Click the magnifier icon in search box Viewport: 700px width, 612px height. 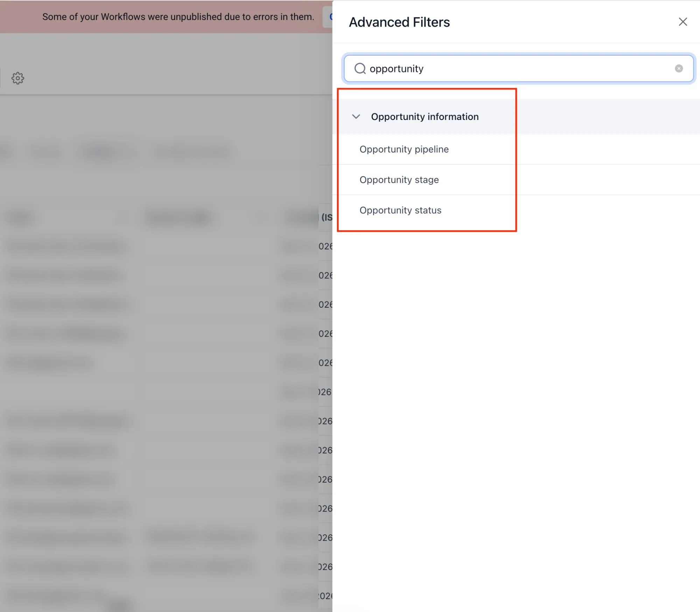click(x=360, y=69)
